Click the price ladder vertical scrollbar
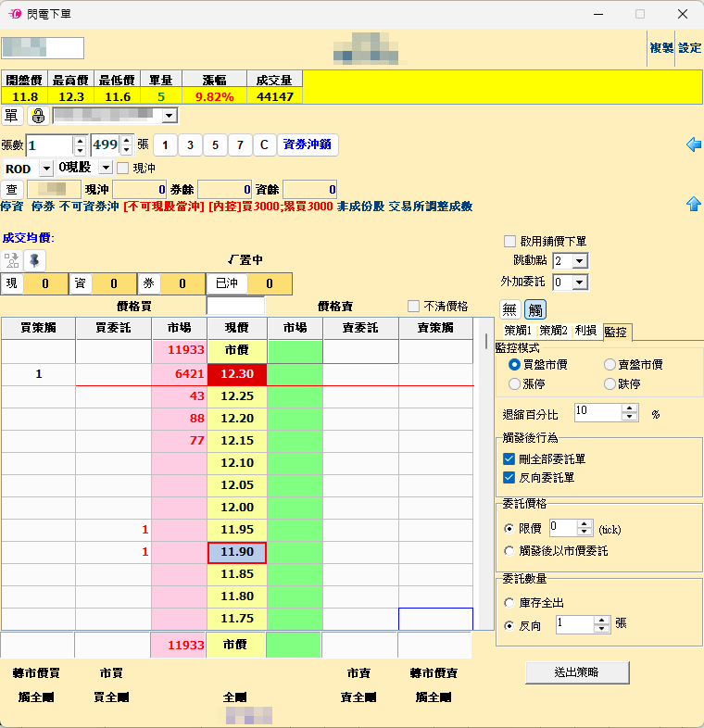This screenshot has width=704, height=728. 486,473
